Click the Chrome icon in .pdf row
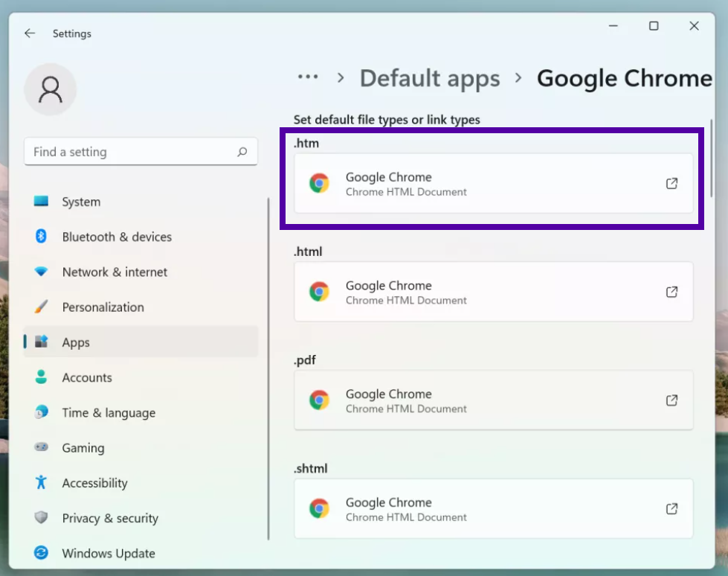The height and width of the screenshot is (576, 728). [x=320, y=400]
